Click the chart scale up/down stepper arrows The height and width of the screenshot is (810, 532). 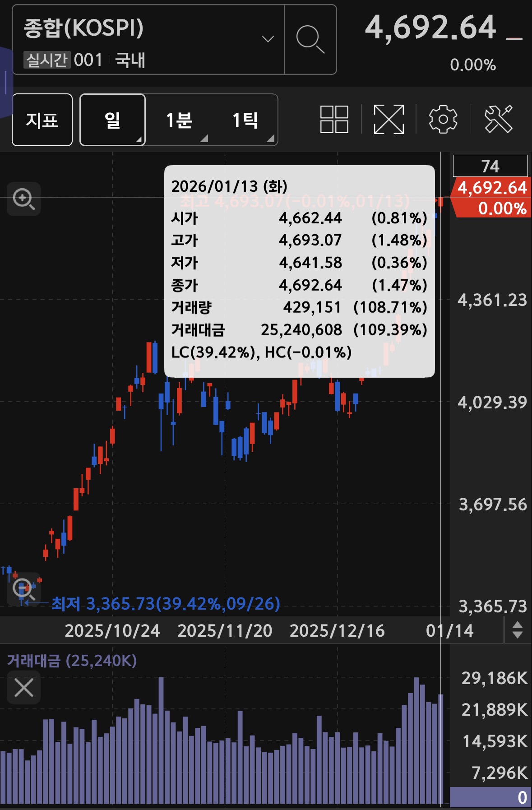[x=518, y=630]
